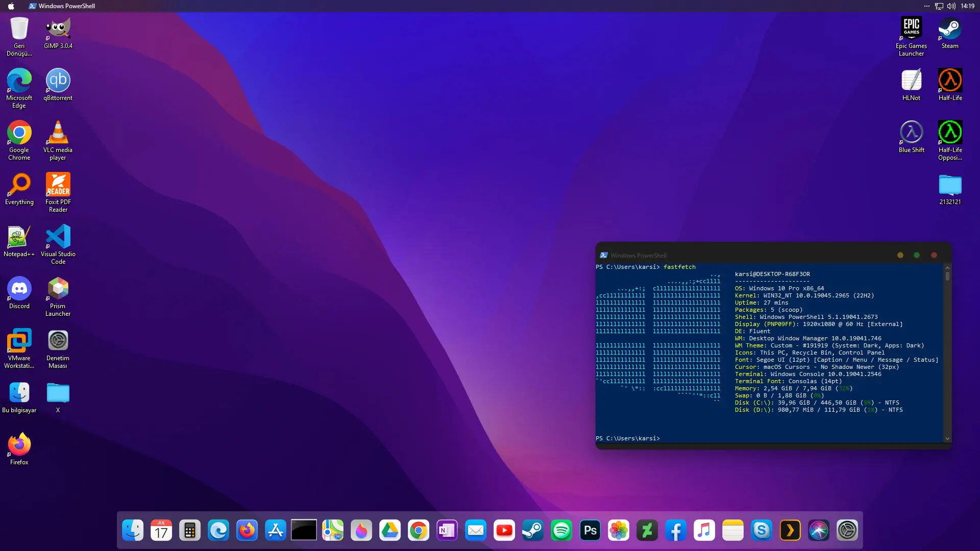
Task: Click the PowerShell scrollbar up arrow
Action: pyautogui.click(x=948, y=267)
